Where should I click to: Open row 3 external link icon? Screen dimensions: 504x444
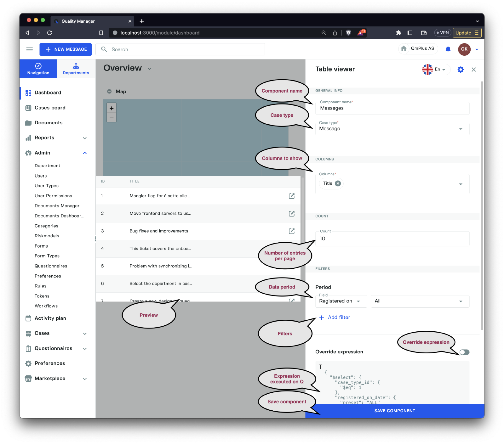(x=292, y=231)
